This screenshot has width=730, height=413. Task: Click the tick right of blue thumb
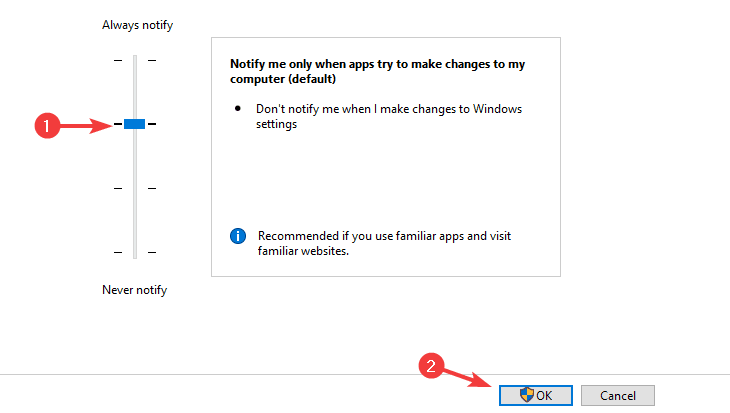[152, 124]
